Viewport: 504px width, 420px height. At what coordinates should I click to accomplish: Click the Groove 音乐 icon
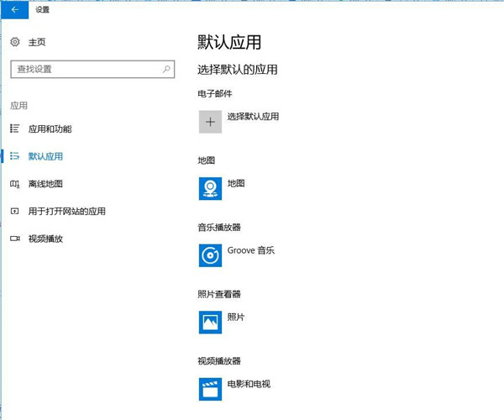[x=210, y=255]
